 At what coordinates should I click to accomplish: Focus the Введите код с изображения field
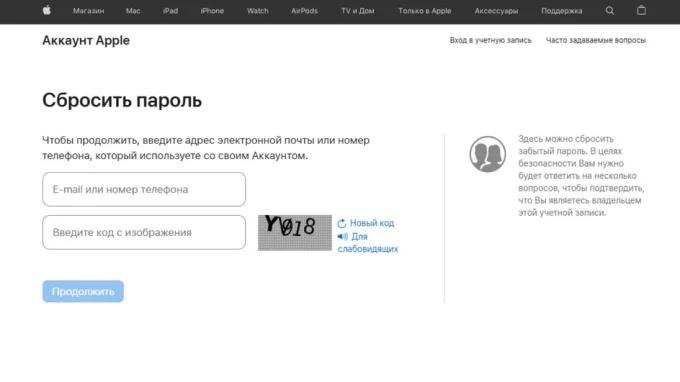[x=144, y=232]
